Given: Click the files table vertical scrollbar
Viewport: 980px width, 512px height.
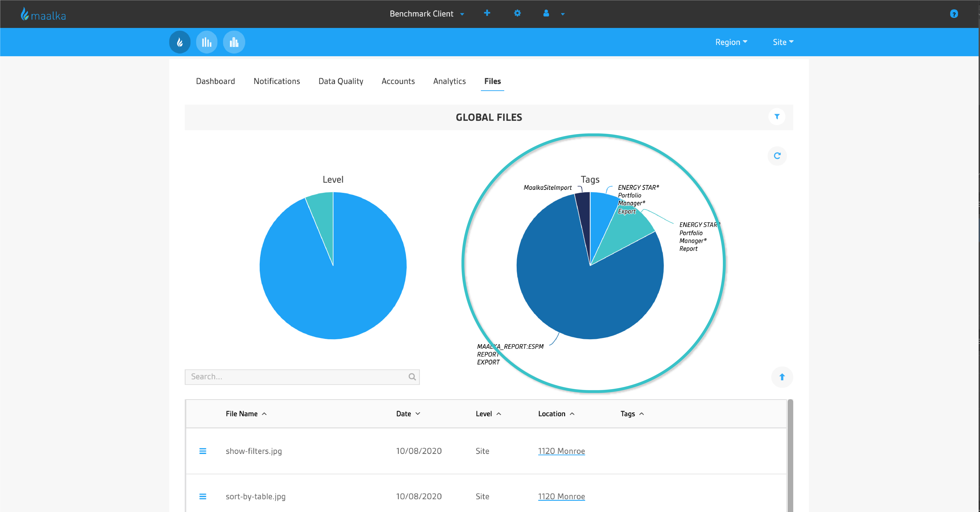Looking at the screenshot, I should 790,456.
